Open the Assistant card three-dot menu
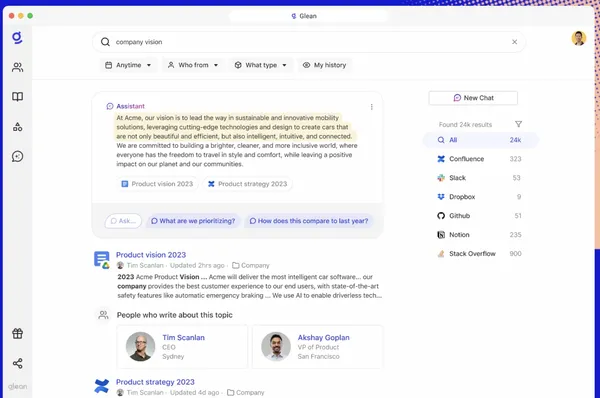This screenshot has width=600, height=398. (372, 107)
